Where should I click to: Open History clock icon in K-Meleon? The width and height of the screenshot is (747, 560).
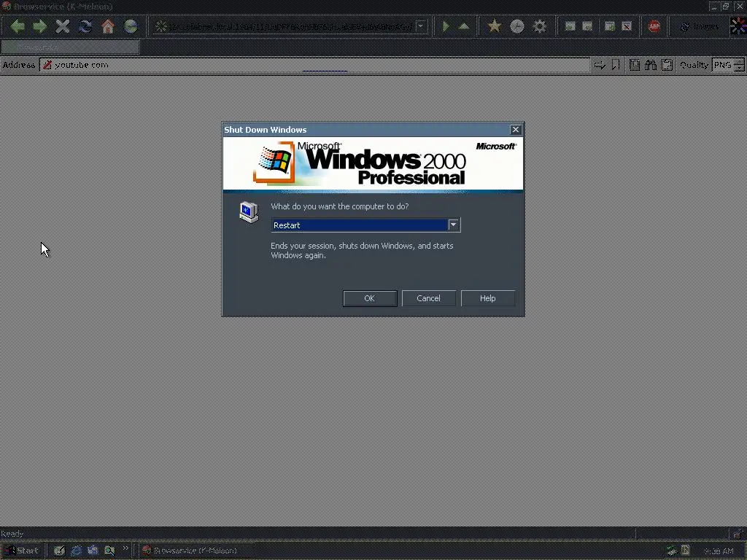(x=517, y=26)
